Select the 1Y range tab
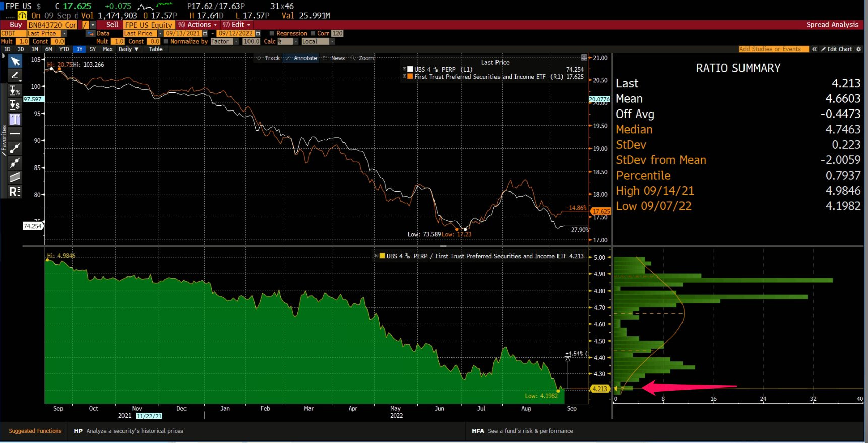The image size is (868, 443). click(79, 49)
